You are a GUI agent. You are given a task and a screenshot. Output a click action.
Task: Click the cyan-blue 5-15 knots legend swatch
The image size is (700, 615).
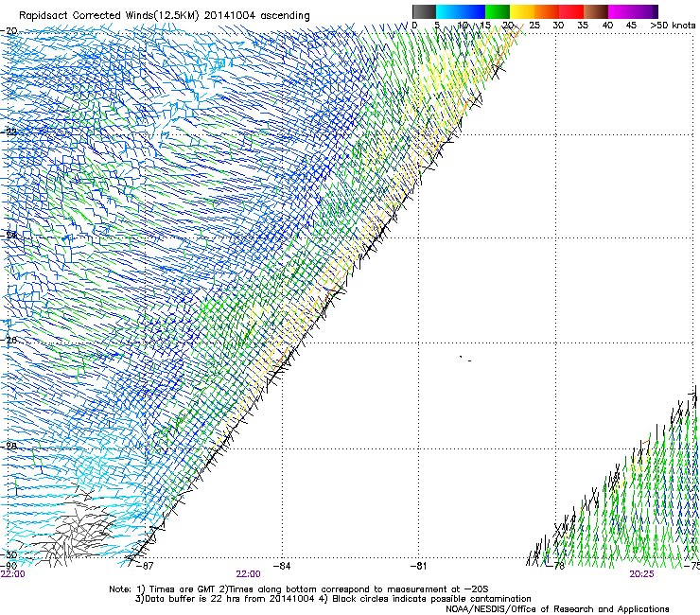tap(461, 11)
